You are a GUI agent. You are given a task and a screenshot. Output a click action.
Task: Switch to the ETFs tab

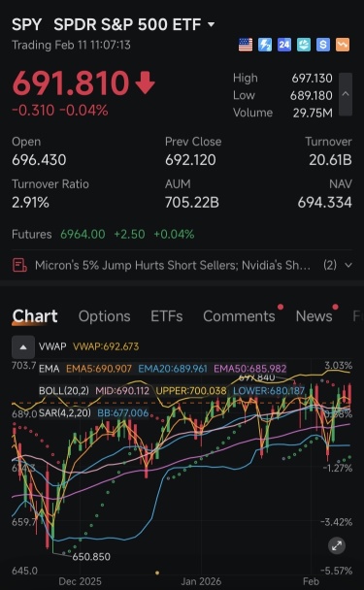tap(167, 316)
